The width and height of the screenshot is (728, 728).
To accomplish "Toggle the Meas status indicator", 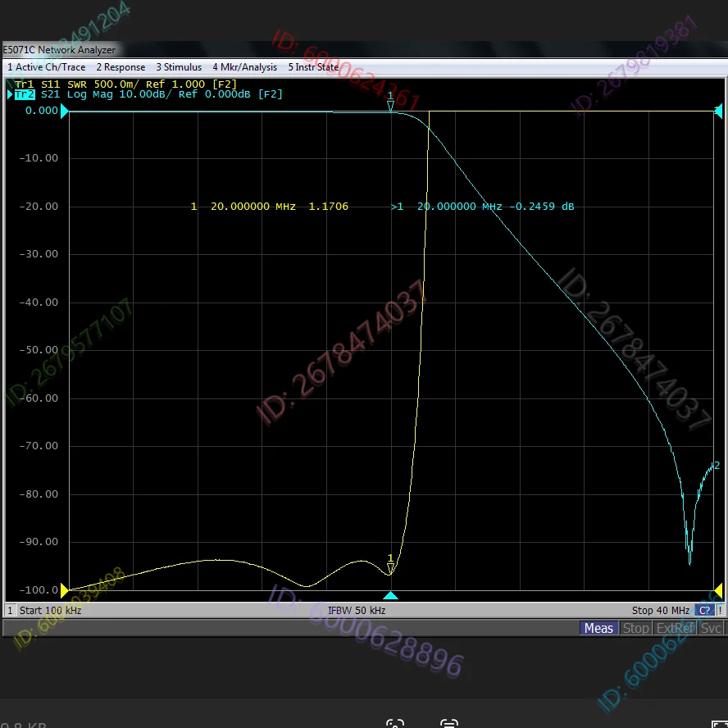I will point(598,628).
